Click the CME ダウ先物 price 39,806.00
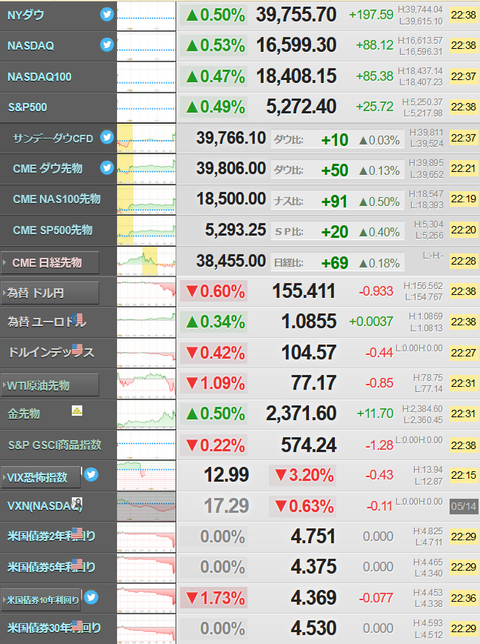480x644 pixels. pos(231,168)
